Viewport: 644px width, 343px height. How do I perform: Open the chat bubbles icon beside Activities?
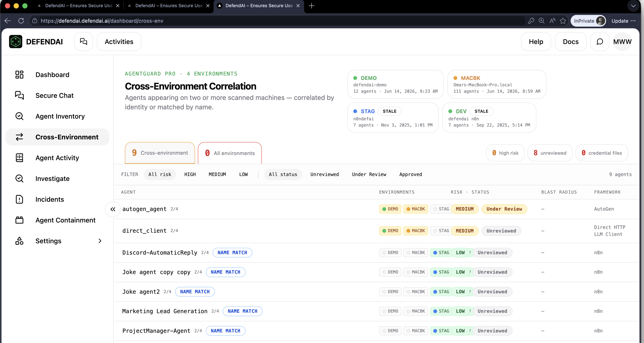[x=84, y=42]
